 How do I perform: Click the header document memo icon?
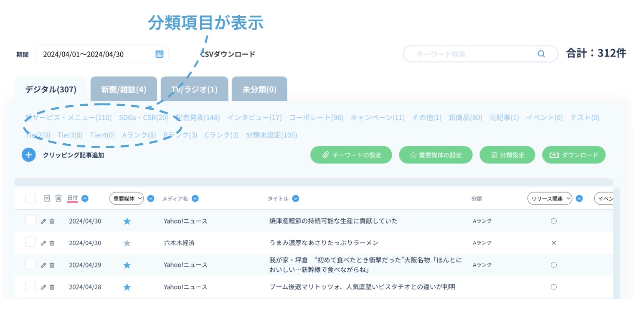click(x=47, y=198)
